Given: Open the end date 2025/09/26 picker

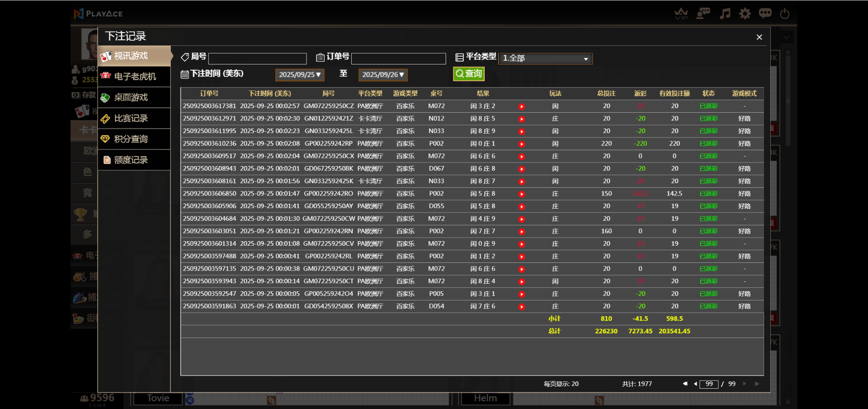Looking at the screenshot, I should [382, 75].
